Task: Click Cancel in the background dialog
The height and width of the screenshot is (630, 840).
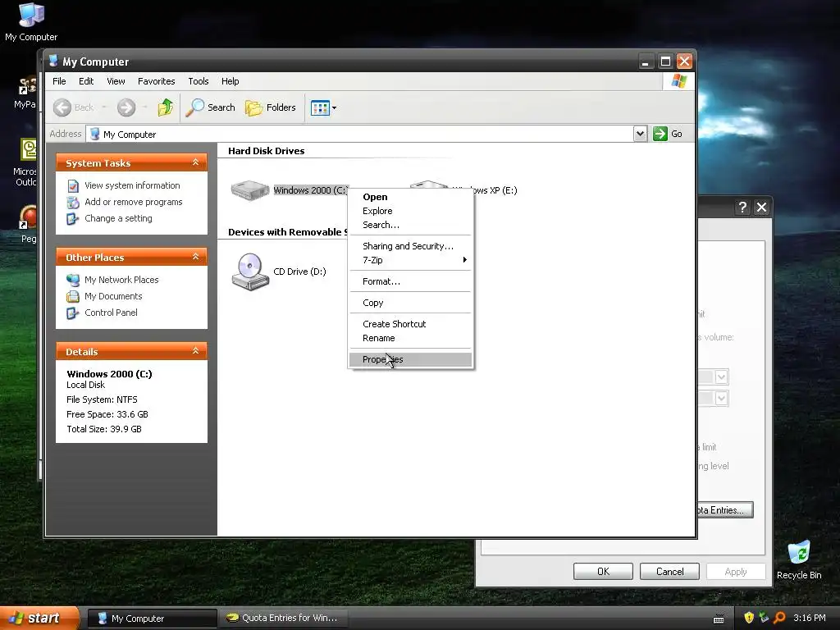Action: pos(669,572)
